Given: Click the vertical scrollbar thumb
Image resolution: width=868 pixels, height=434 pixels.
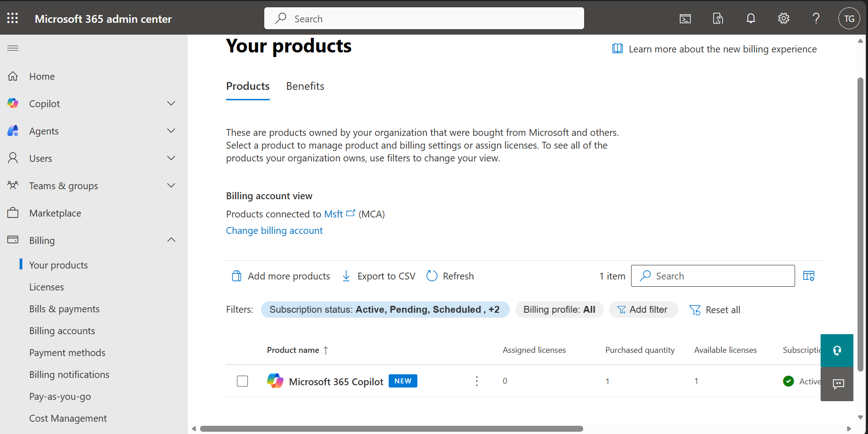Looking at the screenshot, I should 860,224.
